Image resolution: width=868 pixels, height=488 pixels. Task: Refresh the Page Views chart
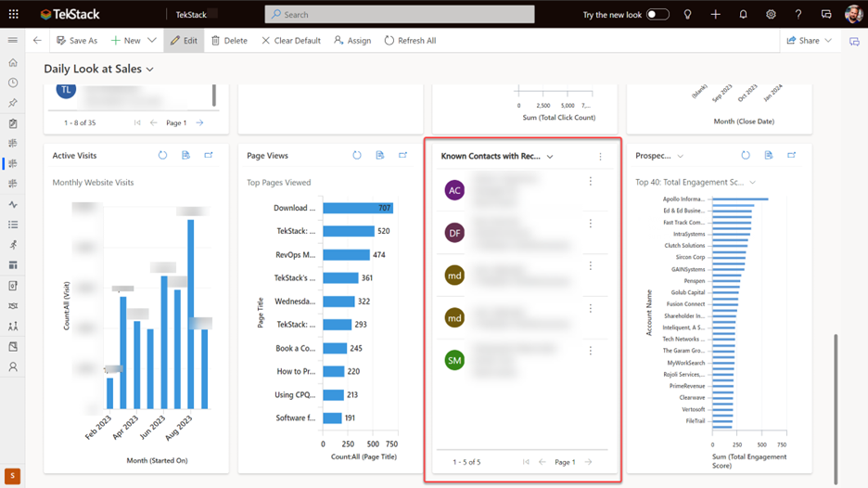356,155
